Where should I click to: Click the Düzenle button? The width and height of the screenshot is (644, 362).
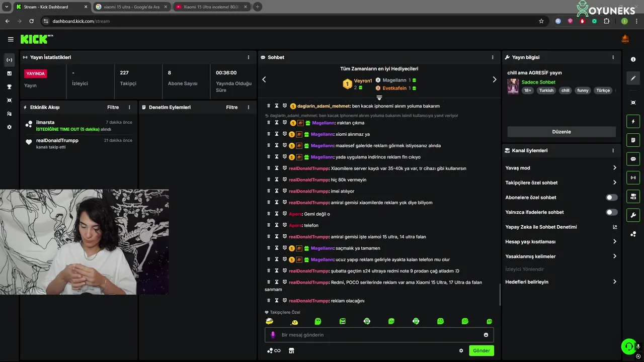tap(561, 132)
